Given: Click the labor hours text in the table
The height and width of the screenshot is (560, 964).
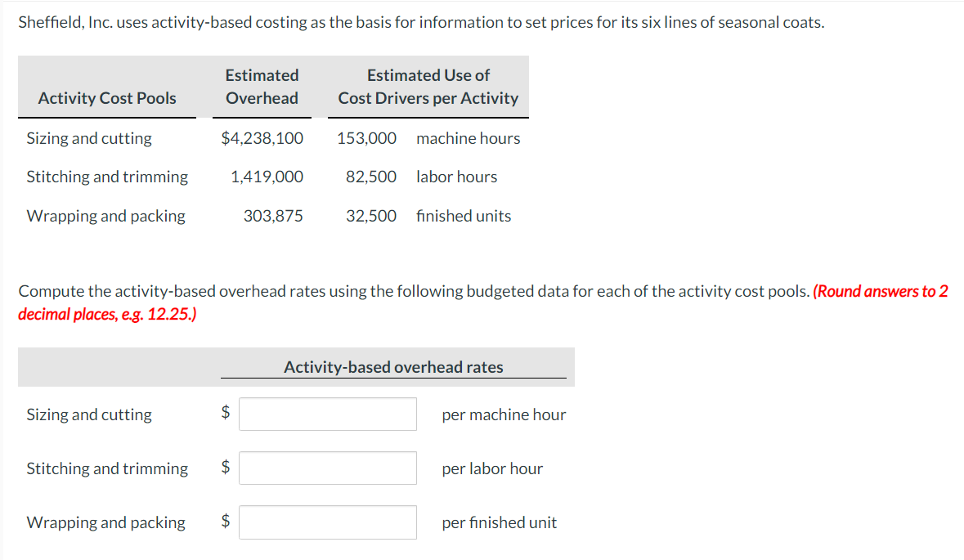Looking at the screenshot, I should click(x=456, y=177).
